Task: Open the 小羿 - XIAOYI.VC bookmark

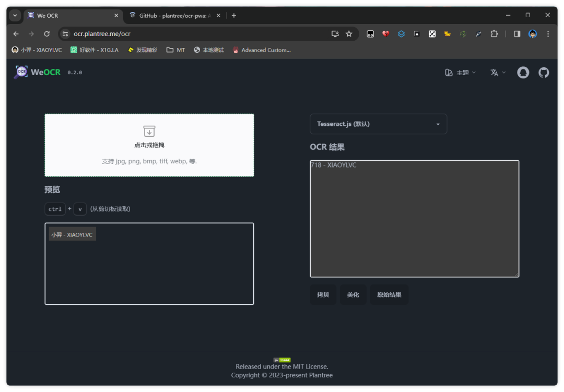Action: click(37, 50)
